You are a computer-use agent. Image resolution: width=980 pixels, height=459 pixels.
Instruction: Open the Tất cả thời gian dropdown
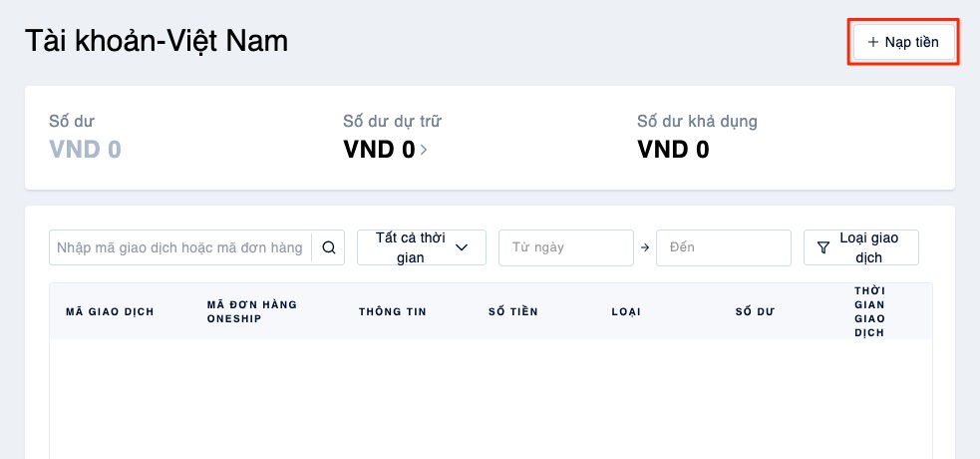422,247
